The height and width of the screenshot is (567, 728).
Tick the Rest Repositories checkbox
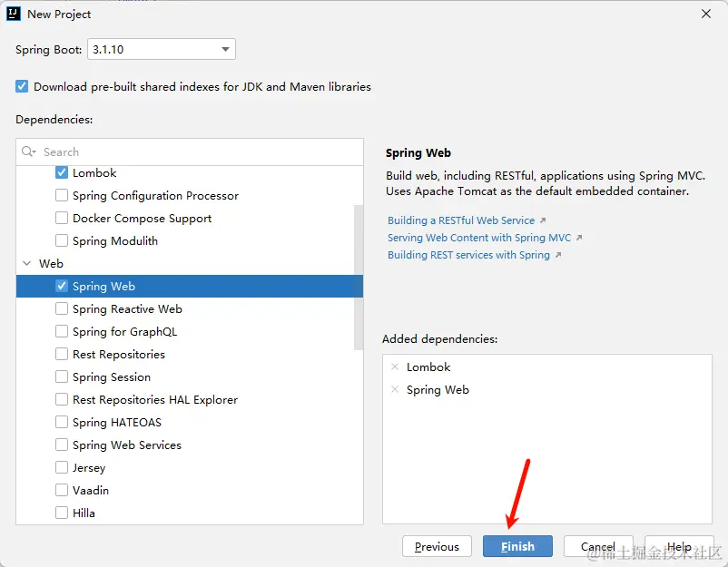click(62, 354)
